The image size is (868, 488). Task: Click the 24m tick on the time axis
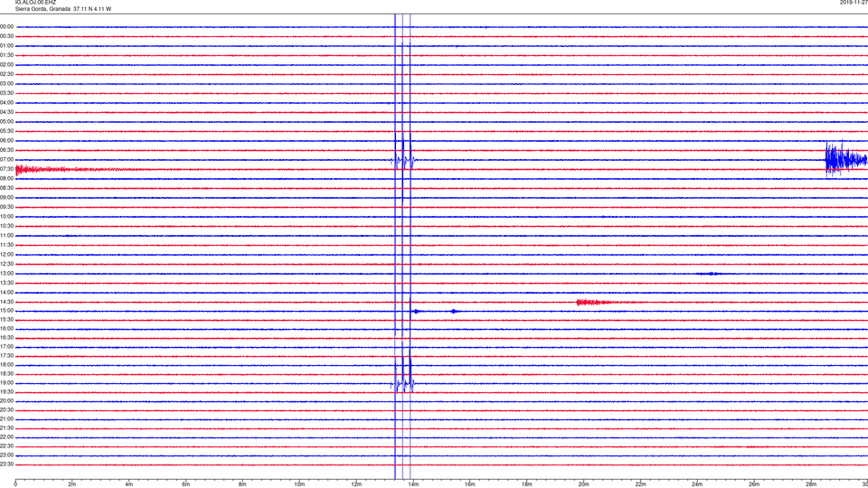point(697,484)
